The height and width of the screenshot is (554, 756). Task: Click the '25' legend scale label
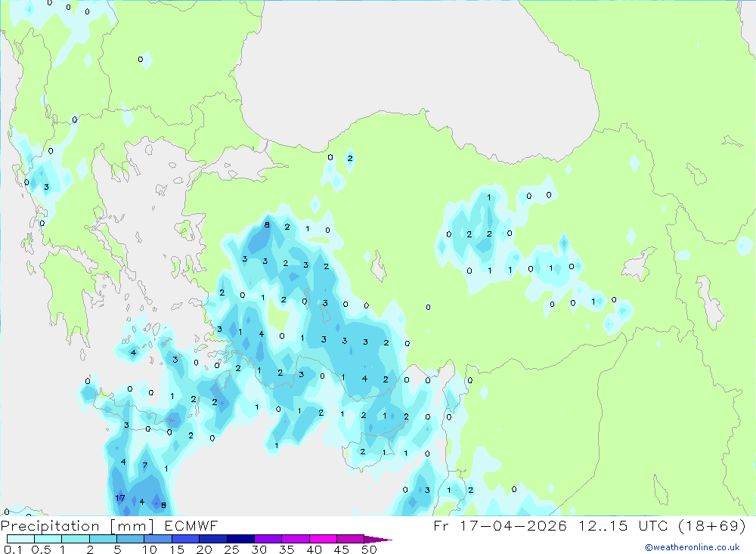231,549
